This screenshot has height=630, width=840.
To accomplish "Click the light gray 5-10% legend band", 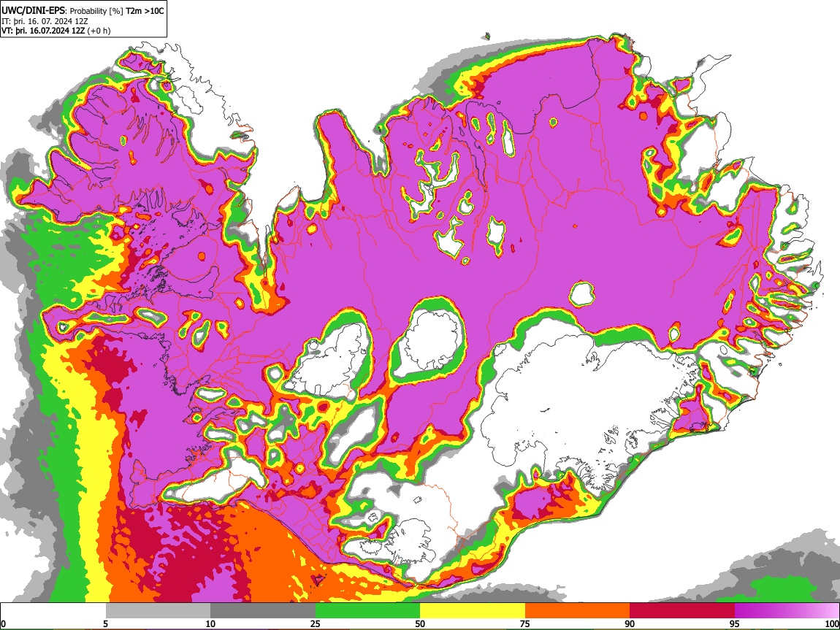I will tap(158, 611).
